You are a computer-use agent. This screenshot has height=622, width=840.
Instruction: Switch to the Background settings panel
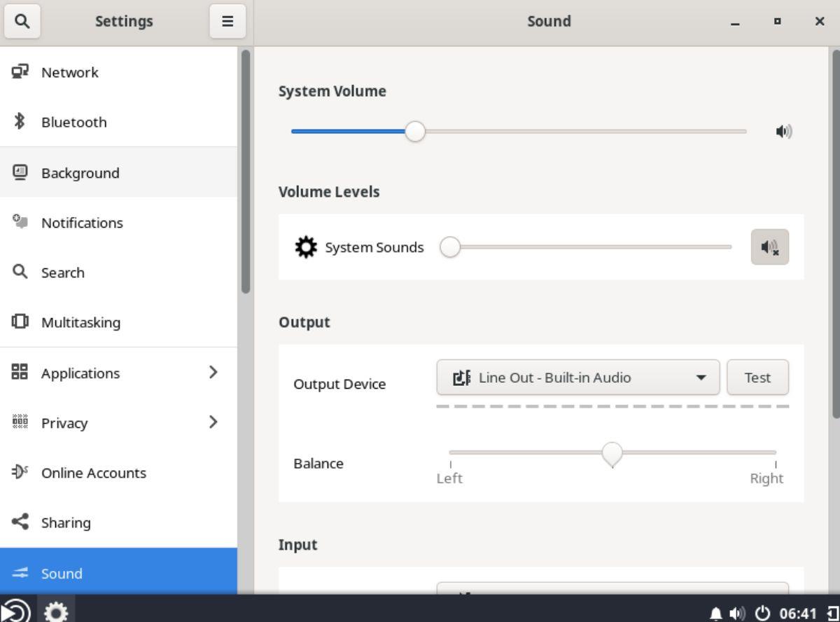point(19,172)
